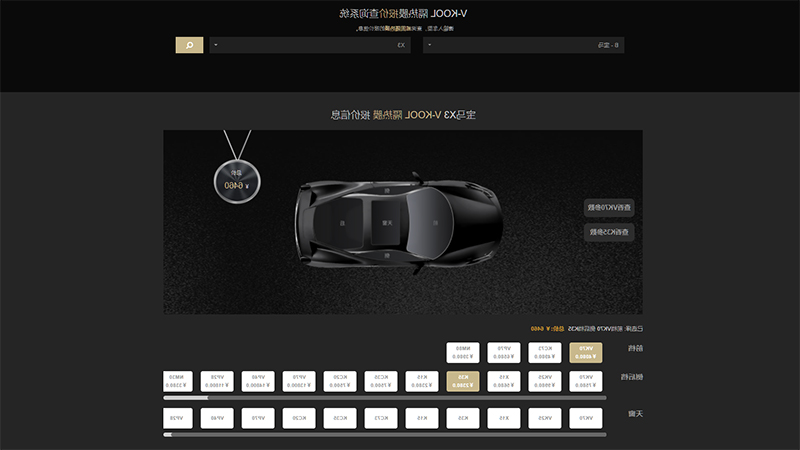Click the front windshield zone on the car
This screenshot has width=800, height=450.
(431, 223)
